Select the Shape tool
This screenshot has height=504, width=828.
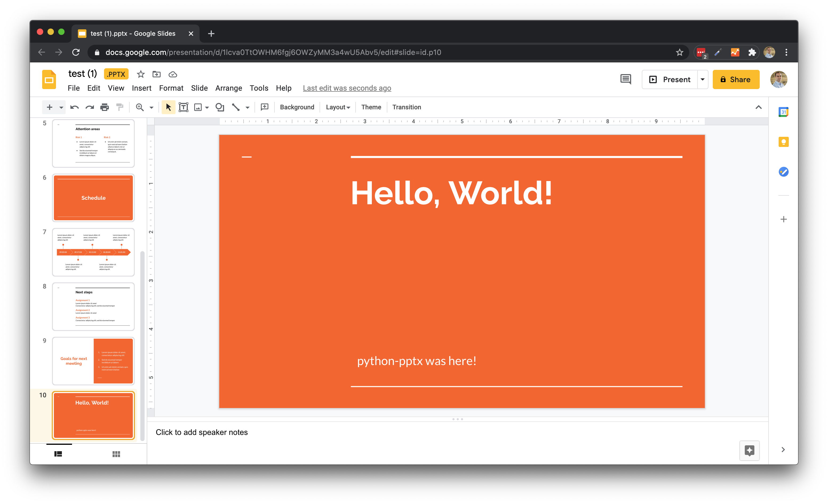220,107
